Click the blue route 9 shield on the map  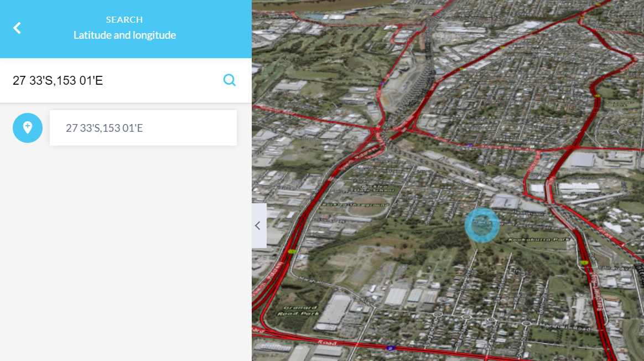click(391, 348)
